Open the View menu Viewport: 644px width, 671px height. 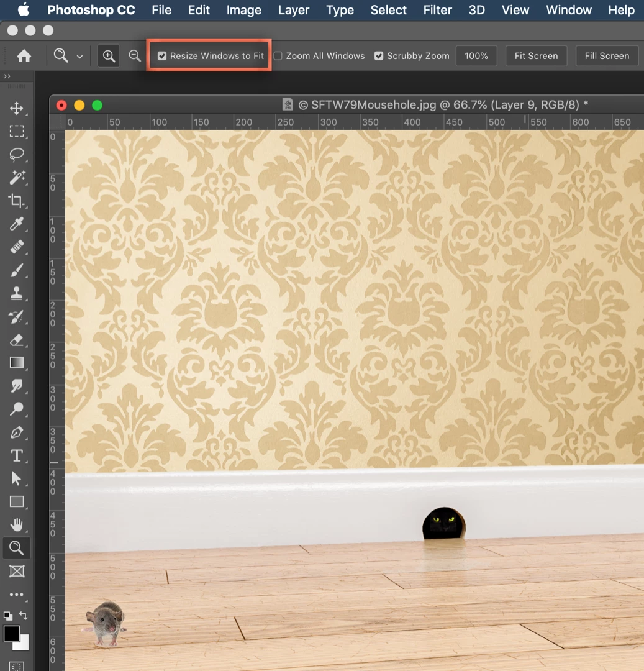pos(515,10)
